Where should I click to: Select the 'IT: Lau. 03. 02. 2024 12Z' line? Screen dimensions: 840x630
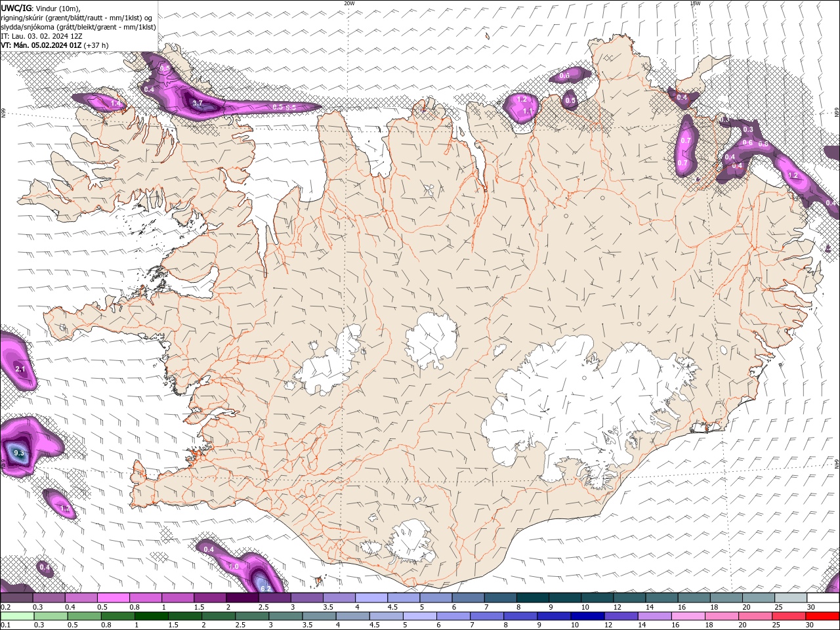pos(41,36)
